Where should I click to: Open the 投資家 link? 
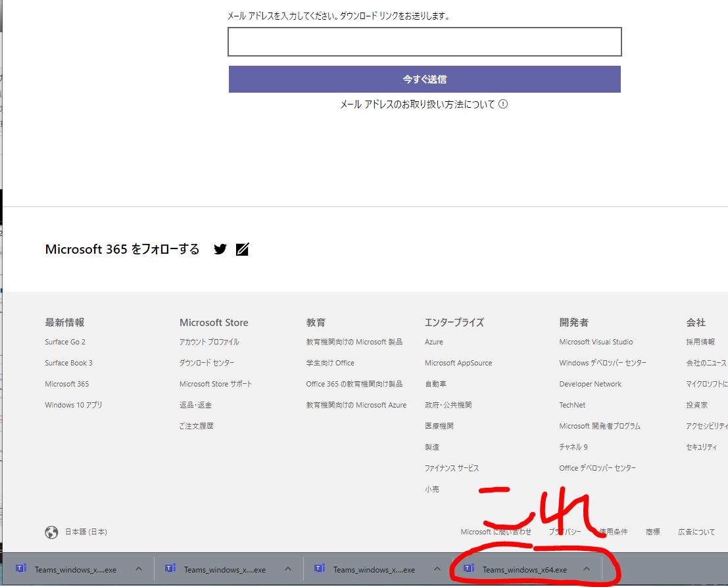pos(697,405)
